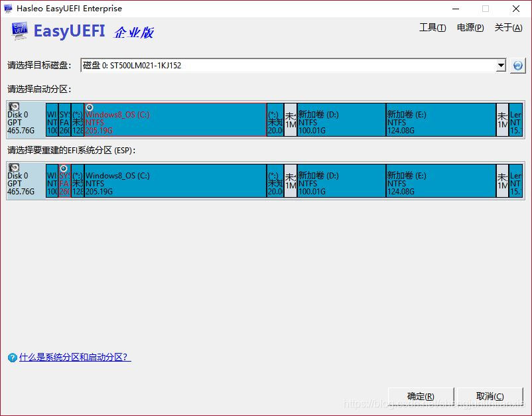
Task: Open the target disk dropdown arrow
Action: point(501,66)
